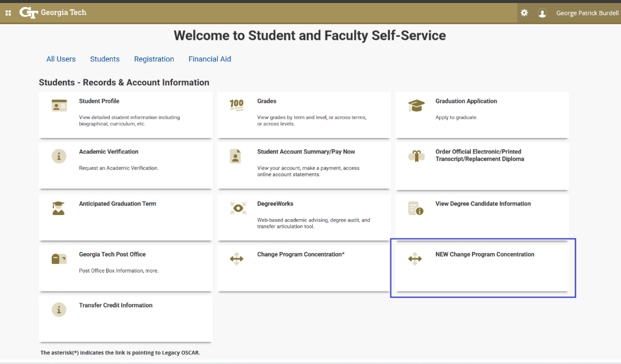Open the Anticipated Graduation Term link
This screenshot has height=364, width=621.
pyautogui.click(x=118, y=204)
